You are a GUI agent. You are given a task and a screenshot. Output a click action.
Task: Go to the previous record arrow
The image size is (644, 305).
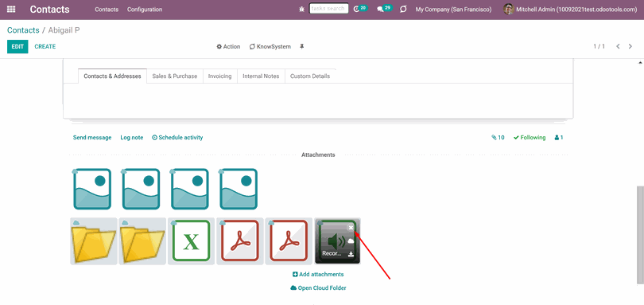point(618,46)
